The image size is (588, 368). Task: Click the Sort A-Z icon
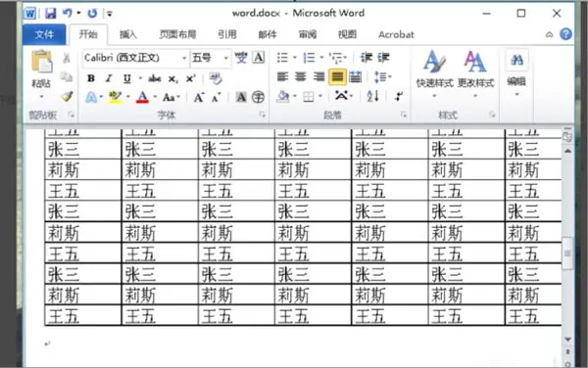point(372,97)
